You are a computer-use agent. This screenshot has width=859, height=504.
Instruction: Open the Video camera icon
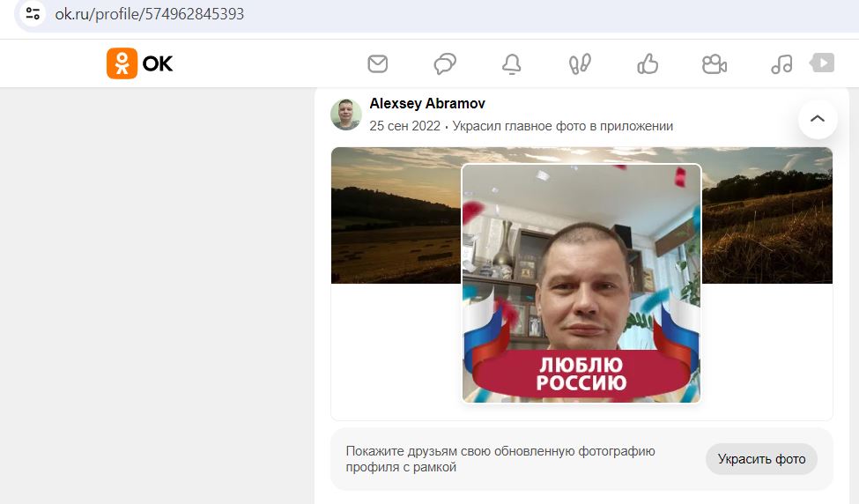715,64
